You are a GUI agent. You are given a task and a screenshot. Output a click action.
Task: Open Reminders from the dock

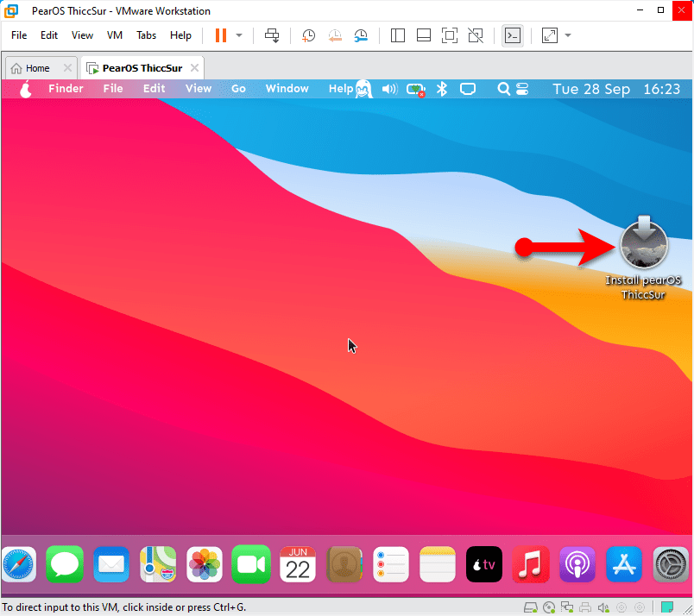[391, 564]
